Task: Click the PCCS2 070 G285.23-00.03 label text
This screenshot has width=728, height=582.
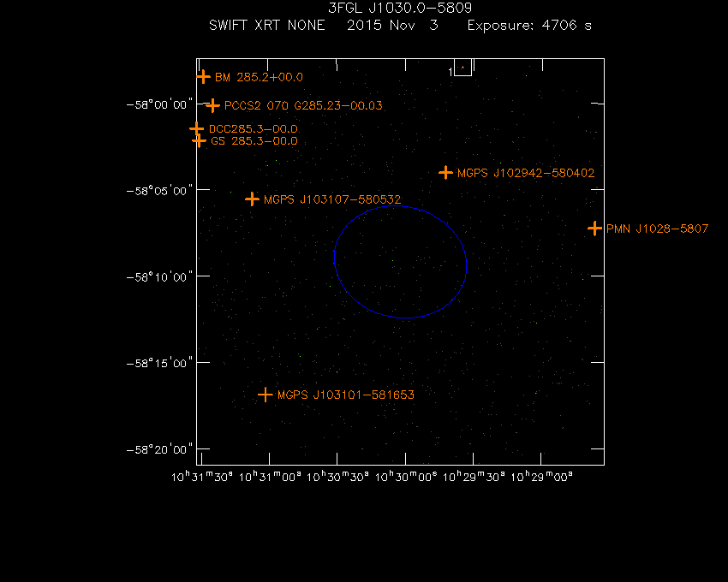Action: [303, 106]
